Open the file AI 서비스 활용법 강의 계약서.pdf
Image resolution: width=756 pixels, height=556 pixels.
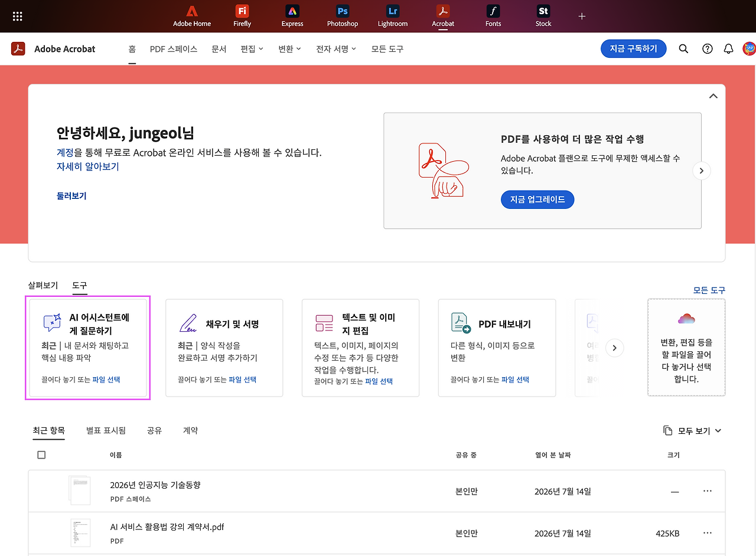click(x=167, y=527)
